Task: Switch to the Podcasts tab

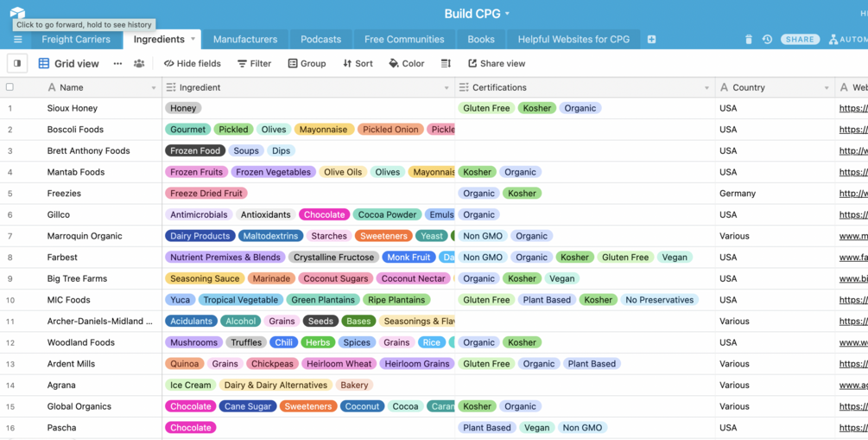Action: coord(320,40)
